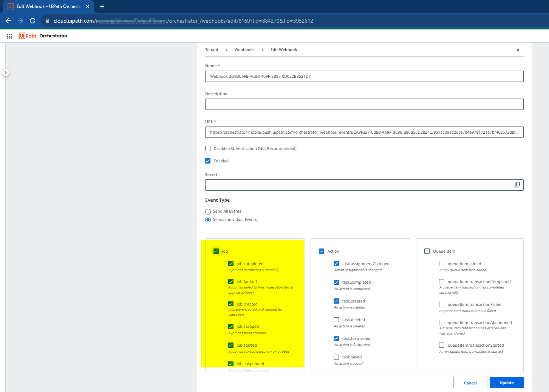
Task: Click 'A new queue item was added' text
Action: tap(463, 270)
